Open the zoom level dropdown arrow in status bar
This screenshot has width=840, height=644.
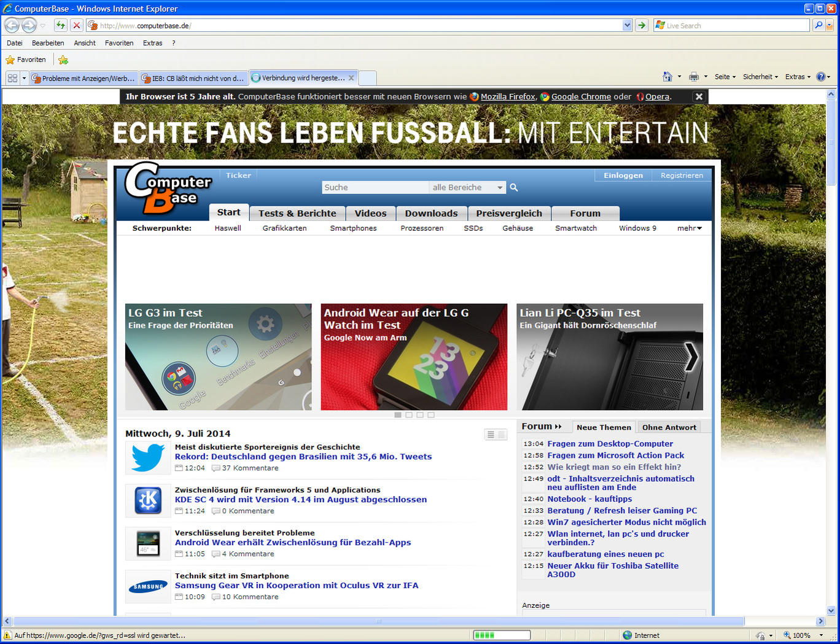coord(821,635)
